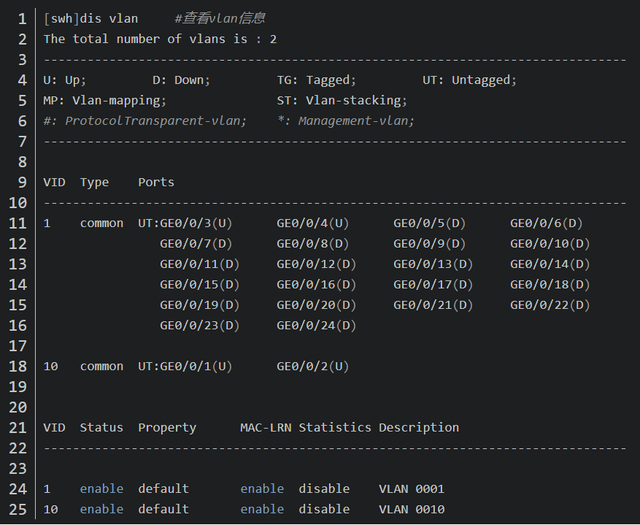Click port GE0/0/2(U) in VLAN 10
Image resolution: width=640 pixels, height=525 pixels.
pyautogui.click(x=312, y=366)
